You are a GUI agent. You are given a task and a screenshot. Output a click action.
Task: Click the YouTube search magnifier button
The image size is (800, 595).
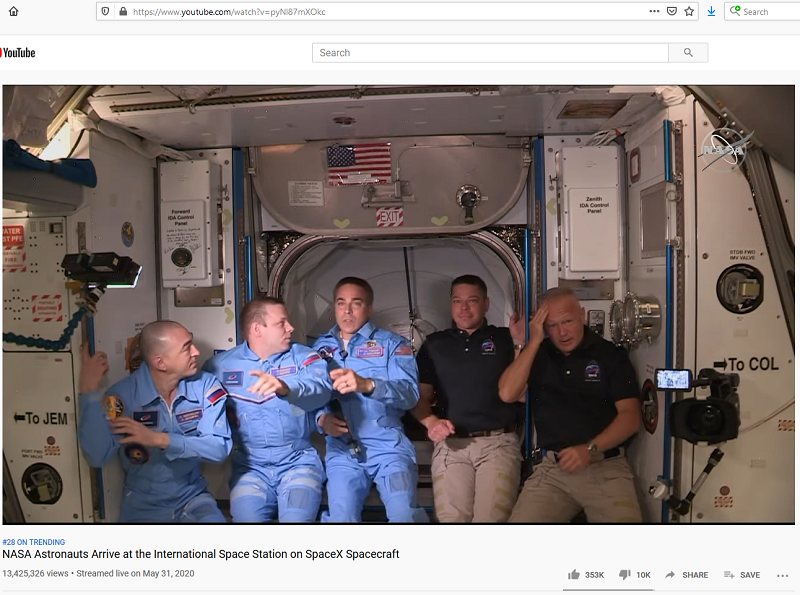(688, 53)
